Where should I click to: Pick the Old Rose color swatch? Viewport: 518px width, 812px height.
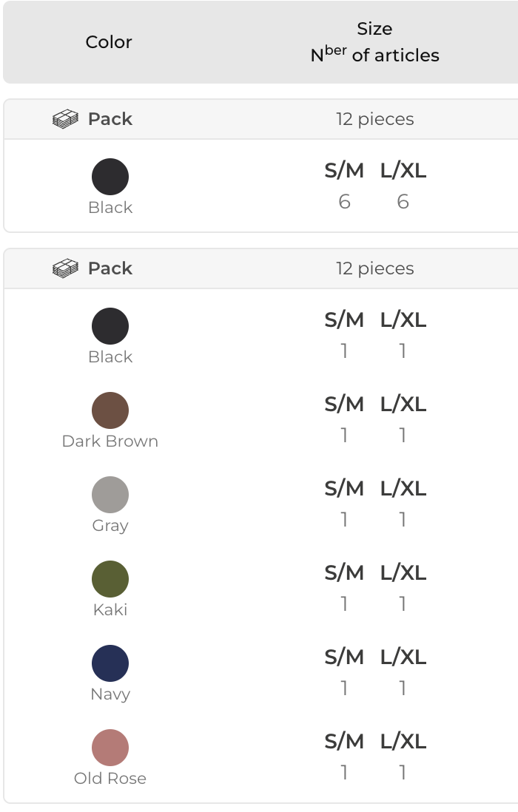(x=110, y=748)
